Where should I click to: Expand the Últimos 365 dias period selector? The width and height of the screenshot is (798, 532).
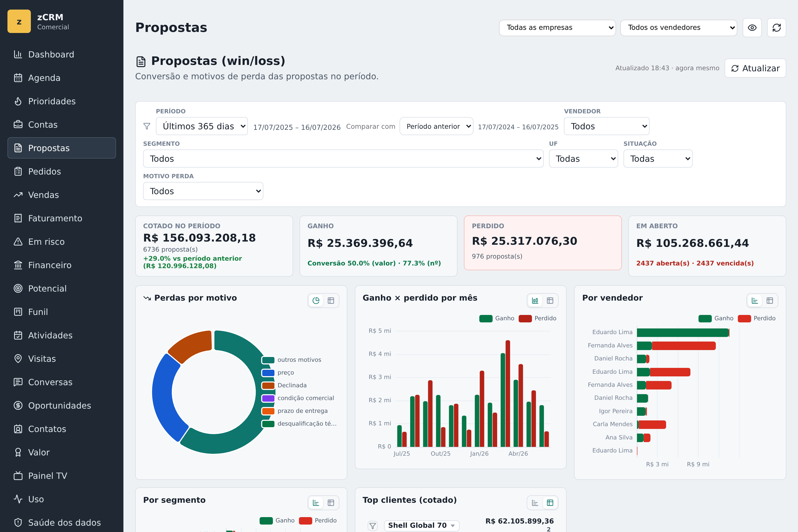(x=202, y=126)
